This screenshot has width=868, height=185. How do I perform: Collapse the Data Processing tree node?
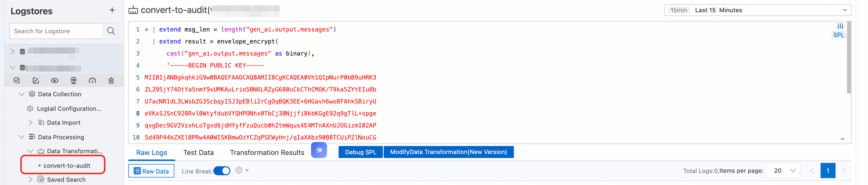click(x=22, y=137)
